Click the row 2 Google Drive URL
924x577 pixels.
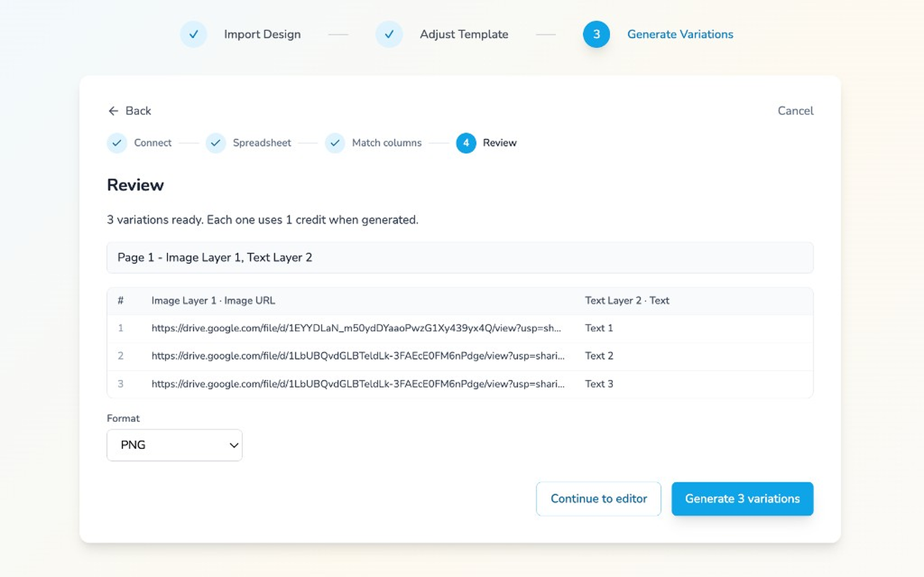click(358, 356)
